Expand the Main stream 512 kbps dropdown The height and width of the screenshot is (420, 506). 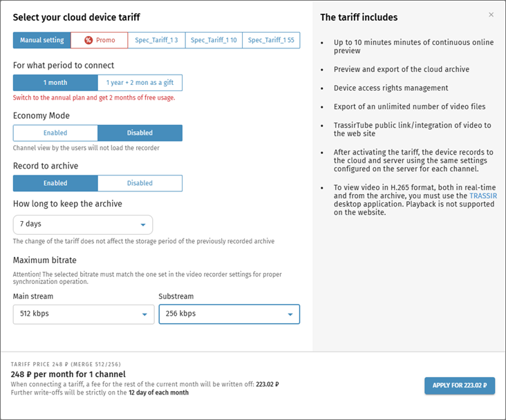click(x=76, y=314)
